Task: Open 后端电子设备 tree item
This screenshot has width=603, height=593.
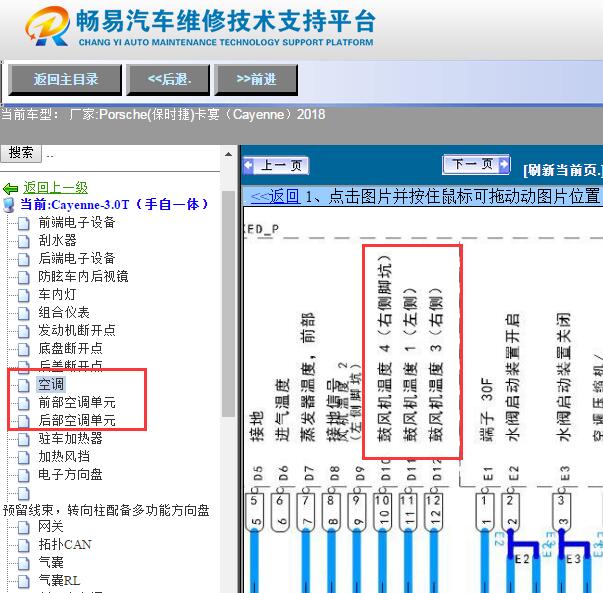Action: (x=77, y=258)
